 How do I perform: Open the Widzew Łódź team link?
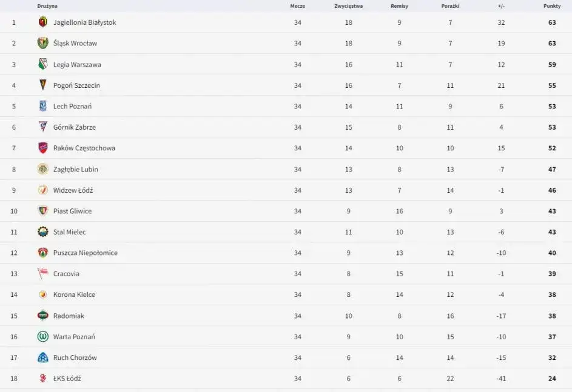coord(73,190)
